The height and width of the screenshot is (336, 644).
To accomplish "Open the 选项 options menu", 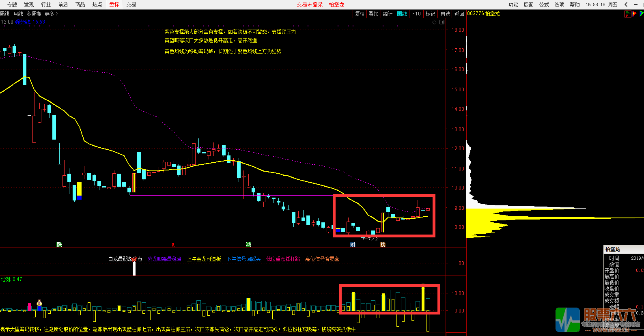I will tap(560, 4).
